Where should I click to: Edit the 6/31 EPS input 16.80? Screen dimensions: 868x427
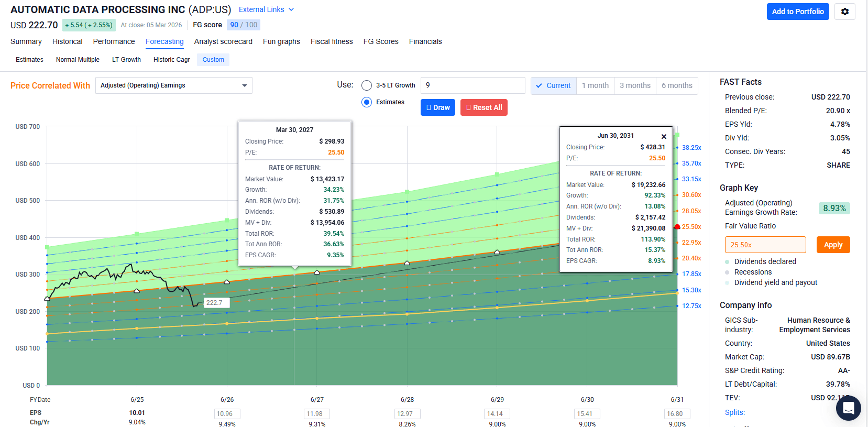(677, 414)
